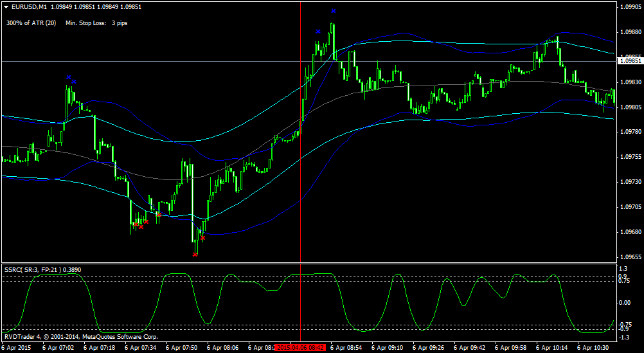
Task: Select the "300% of ATR (20)" label
Action: click(31, 23)
